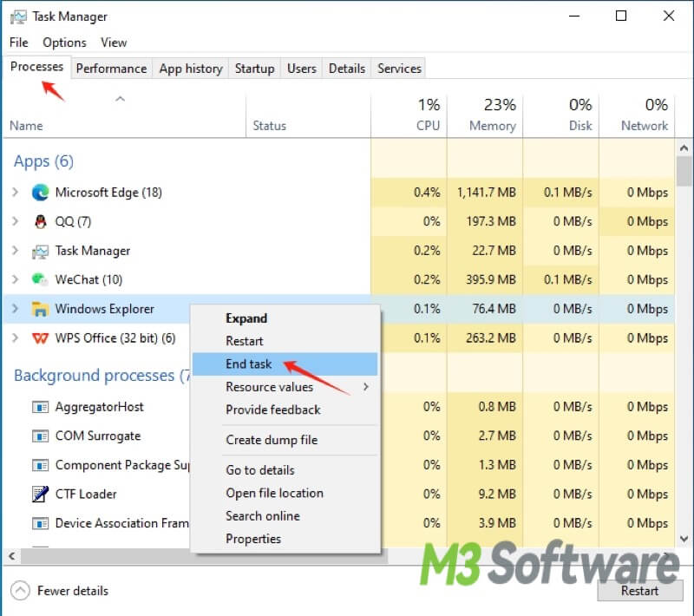
Task: Open the Options menu
Action: coord(64,43)
